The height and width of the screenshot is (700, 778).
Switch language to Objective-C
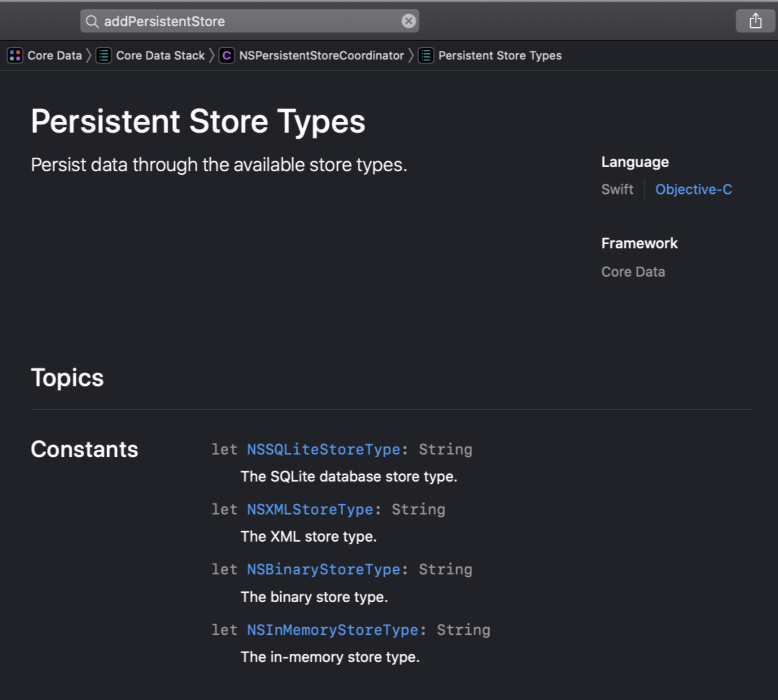pyautogui.click(x=693, y=190)
